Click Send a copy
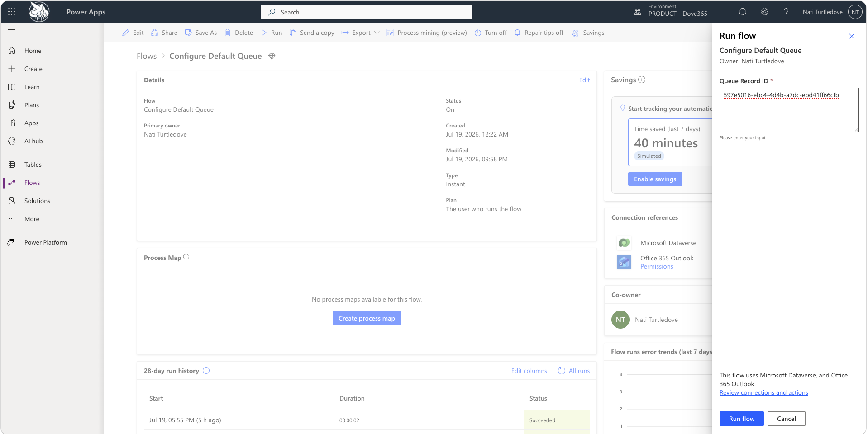Viewport: 868px width, 434px height. click(312, 33)
